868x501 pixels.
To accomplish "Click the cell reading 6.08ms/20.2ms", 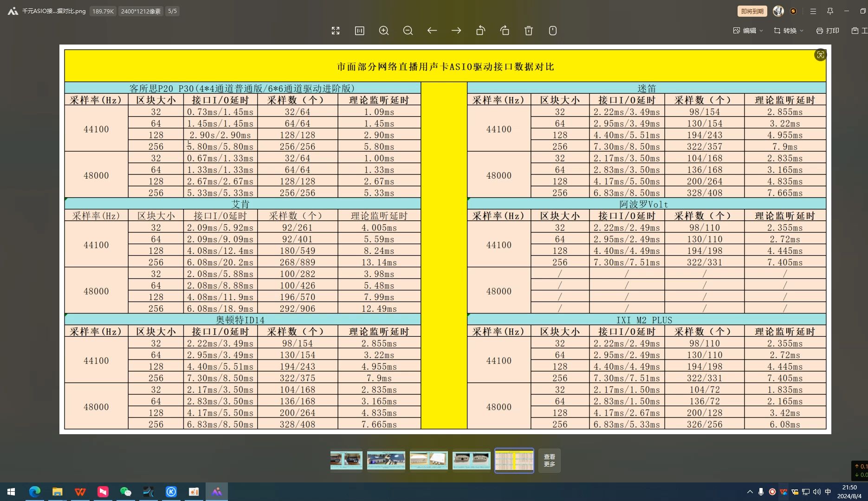I will click(x=220, y=262).
